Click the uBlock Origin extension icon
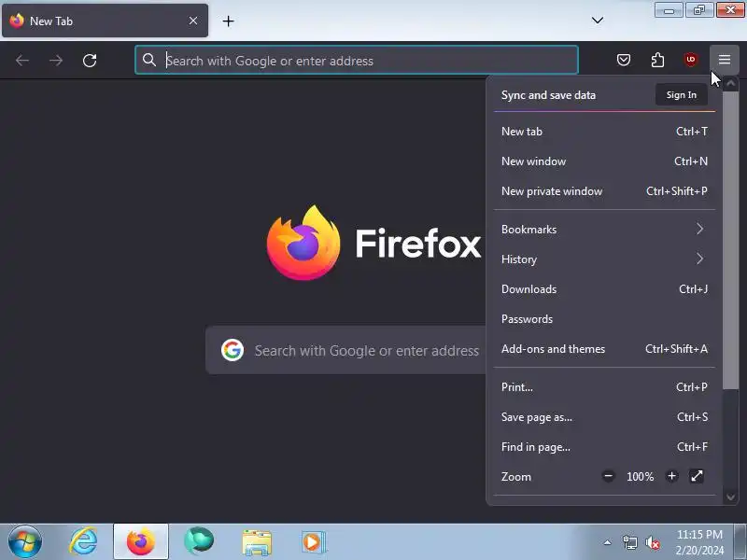This screenshot has width=747, height=560. pos(691,60)
